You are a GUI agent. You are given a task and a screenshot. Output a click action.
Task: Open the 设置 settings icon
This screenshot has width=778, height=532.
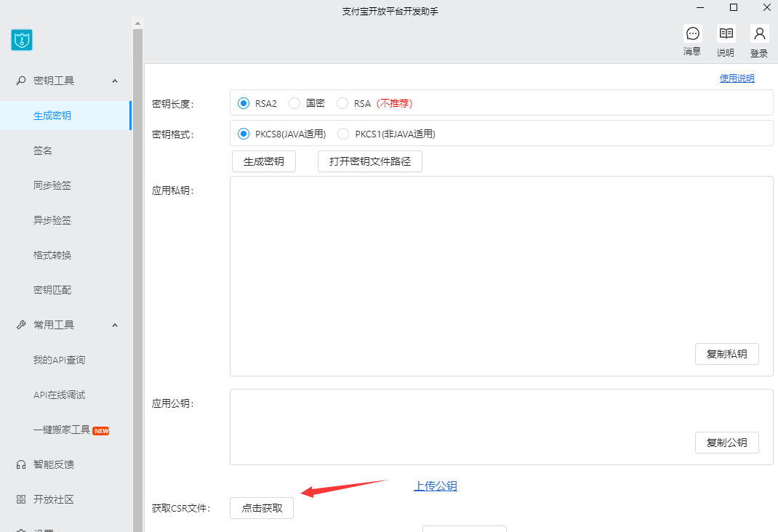(20, 530)
